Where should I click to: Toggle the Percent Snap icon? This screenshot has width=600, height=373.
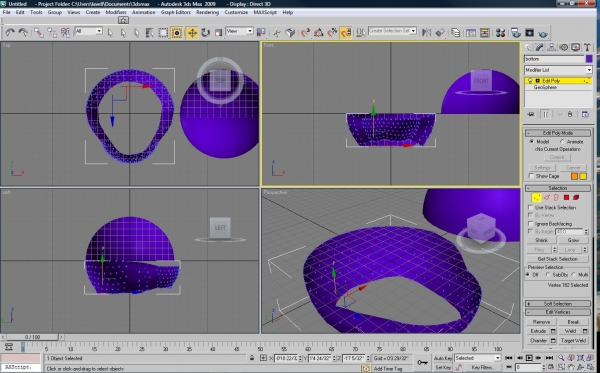click(x=332, y=33)
